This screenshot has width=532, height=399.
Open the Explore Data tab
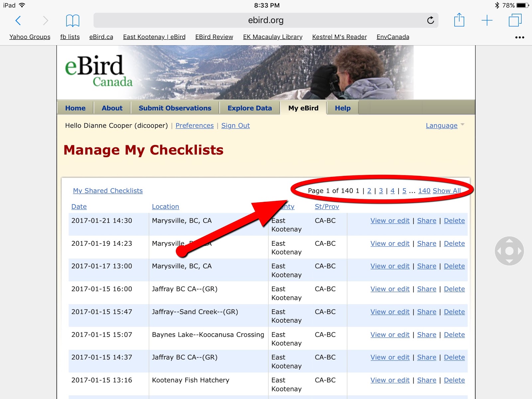(x=250, y=108)
